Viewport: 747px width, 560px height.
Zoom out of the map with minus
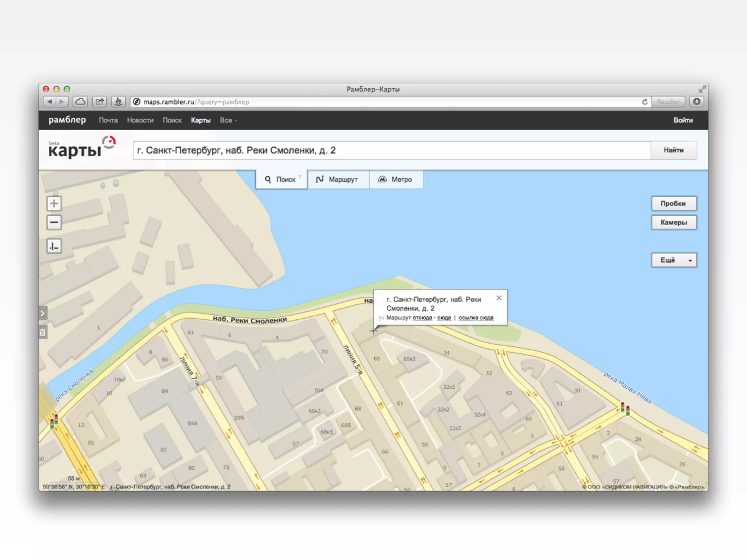54,222
